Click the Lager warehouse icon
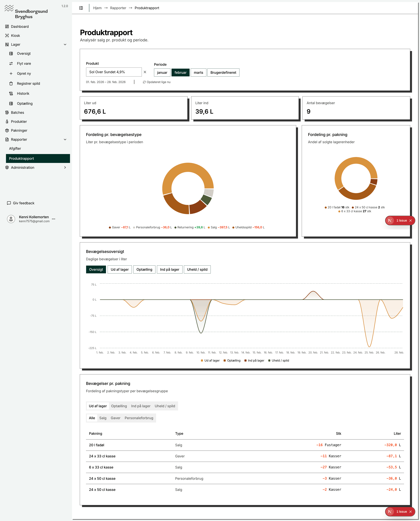This screenshot has width=420, height=521. (x=7, y=45)
